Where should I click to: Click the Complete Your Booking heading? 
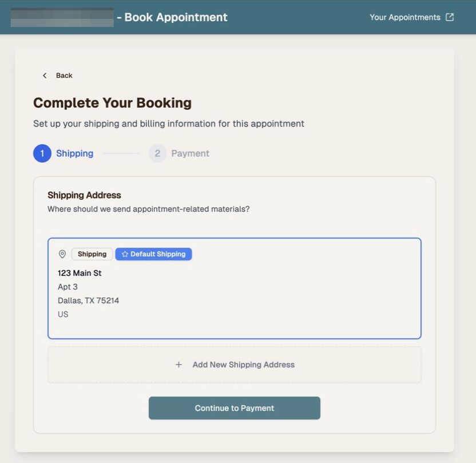[112, 103]
